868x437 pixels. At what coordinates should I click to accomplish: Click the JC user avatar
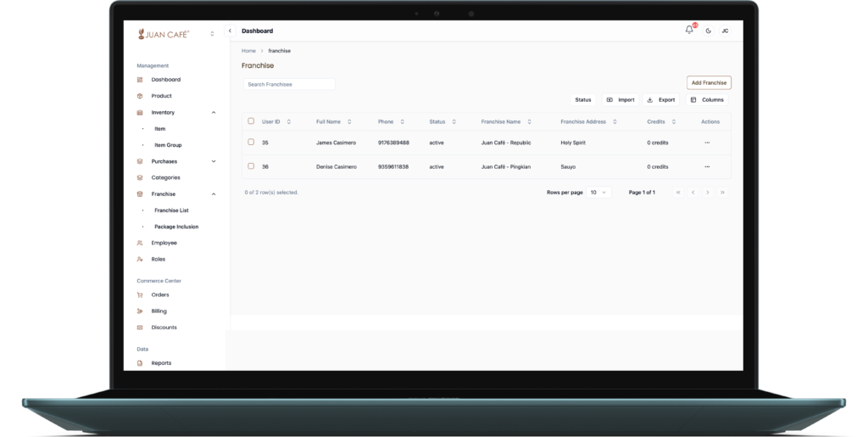point(725,31)
